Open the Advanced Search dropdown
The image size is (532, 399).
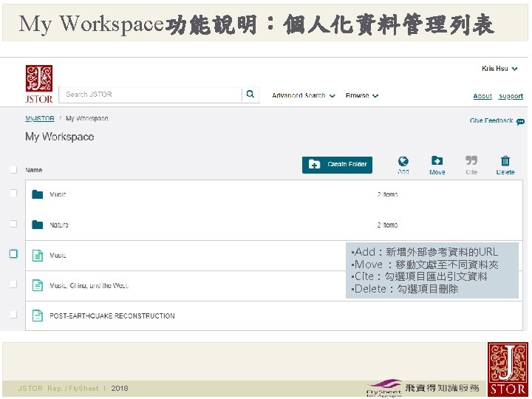[x=304, y=95]
